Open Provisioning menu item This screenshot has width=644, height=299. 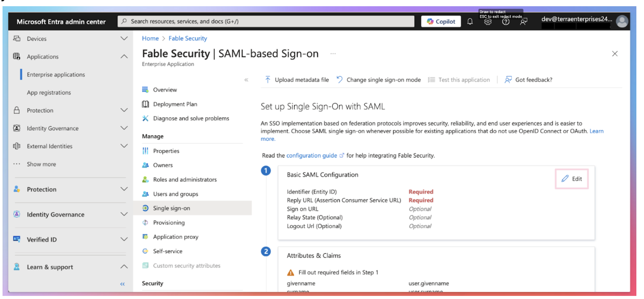coord(169,223)
